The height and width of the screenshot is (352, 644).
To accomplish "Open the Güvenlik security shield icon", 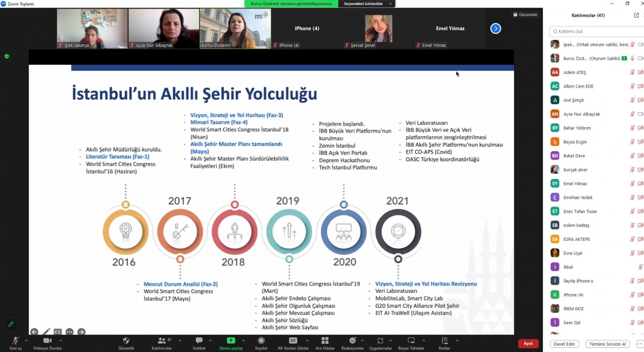I will click(126, 341).
